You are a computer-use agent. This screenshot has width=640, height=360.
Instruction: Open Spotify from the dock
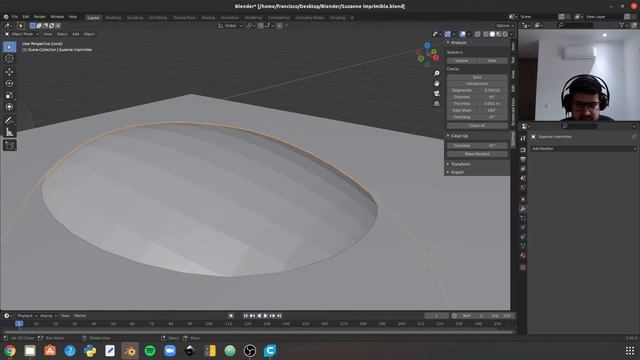tap(150, 351)
